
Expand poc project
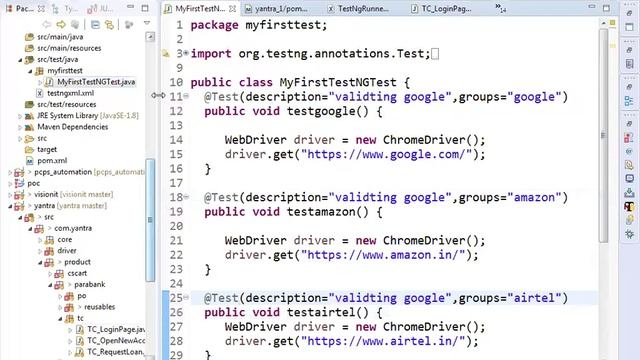[10, 184]
